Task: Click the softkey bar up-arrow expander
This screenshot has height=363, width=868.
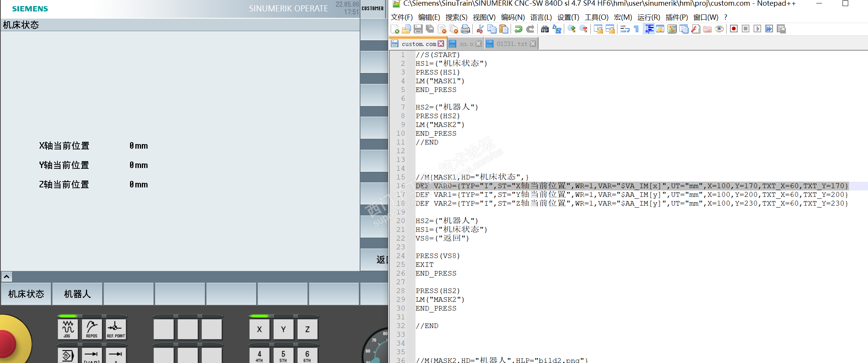Action: click(x=7, y=277)
